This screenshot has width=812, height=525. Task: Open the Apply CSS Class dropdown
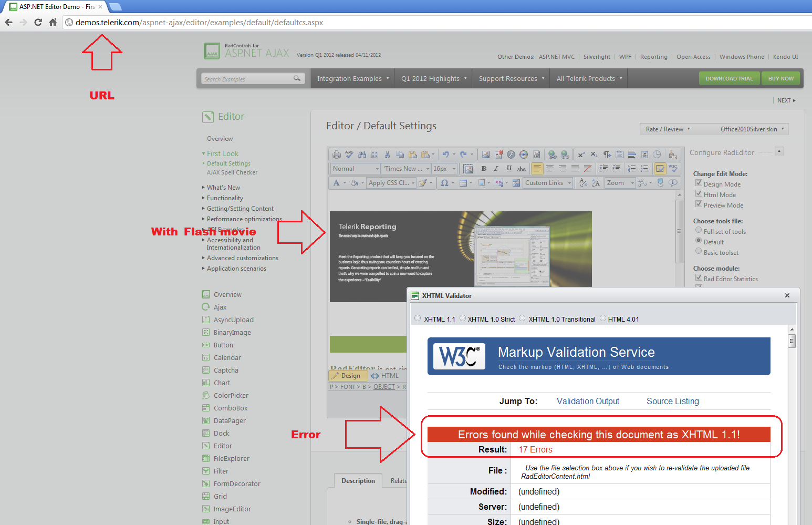coord(391,183)
